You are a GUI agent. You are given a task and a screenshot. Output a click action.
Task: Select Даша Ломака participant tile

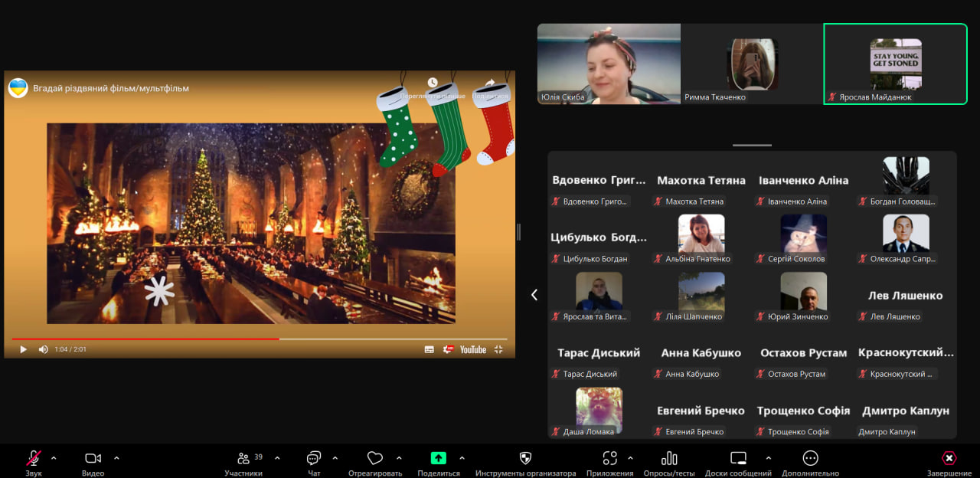(x=599, y=411)
